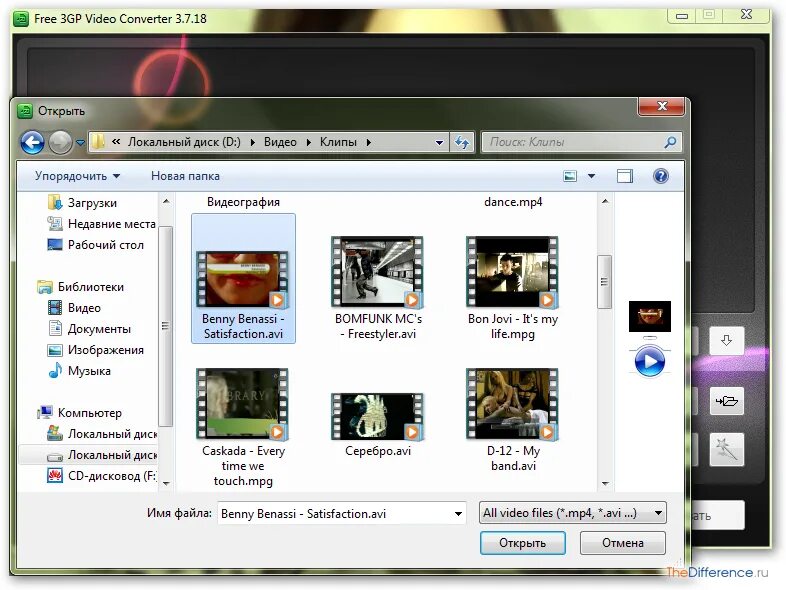Refresh the Клипы folder listing

click(462, 143)
